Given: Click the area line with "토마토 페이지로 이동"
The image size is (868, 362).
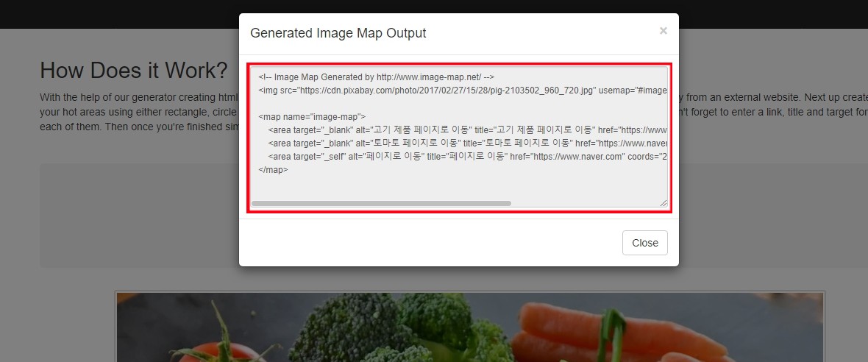Looking at the screenshot, I should (468, 143).
